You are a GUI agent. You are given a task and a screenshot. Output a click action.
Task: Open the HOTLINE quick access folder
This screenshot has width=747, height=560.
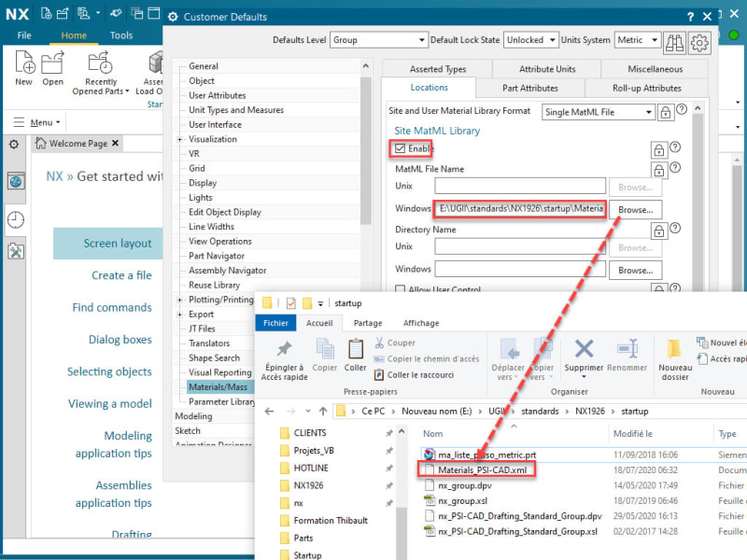click(x=311, y=468)
